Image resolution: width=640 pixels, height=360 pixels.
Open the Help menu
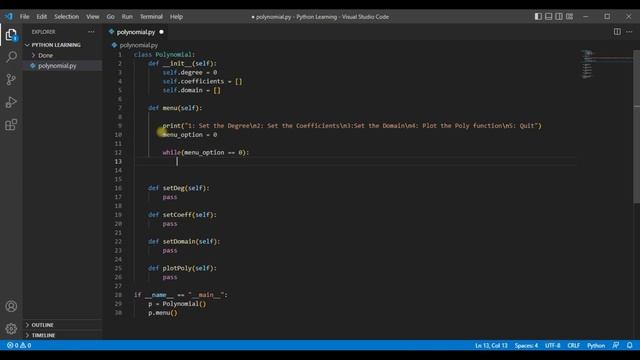(176, 17)
